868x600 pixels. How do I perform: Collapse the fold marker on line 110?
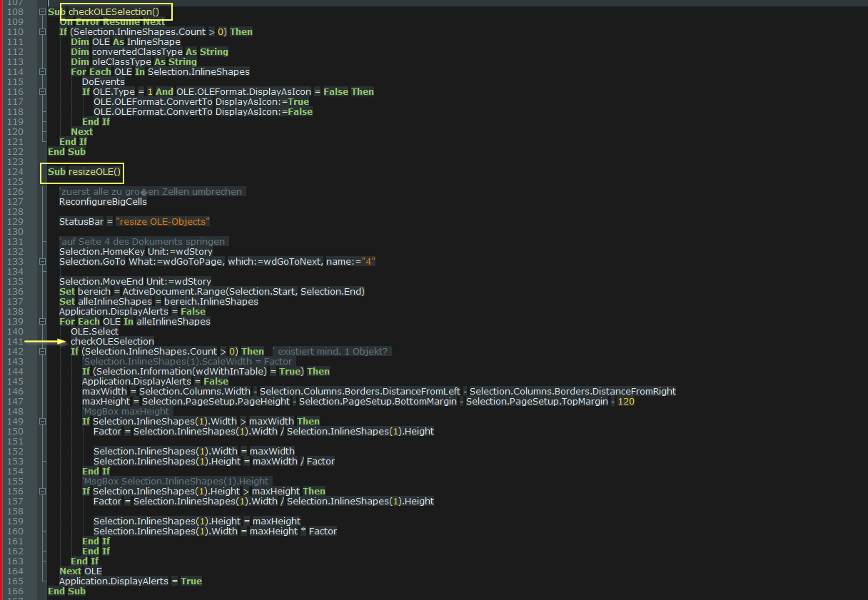click(42, 32)
